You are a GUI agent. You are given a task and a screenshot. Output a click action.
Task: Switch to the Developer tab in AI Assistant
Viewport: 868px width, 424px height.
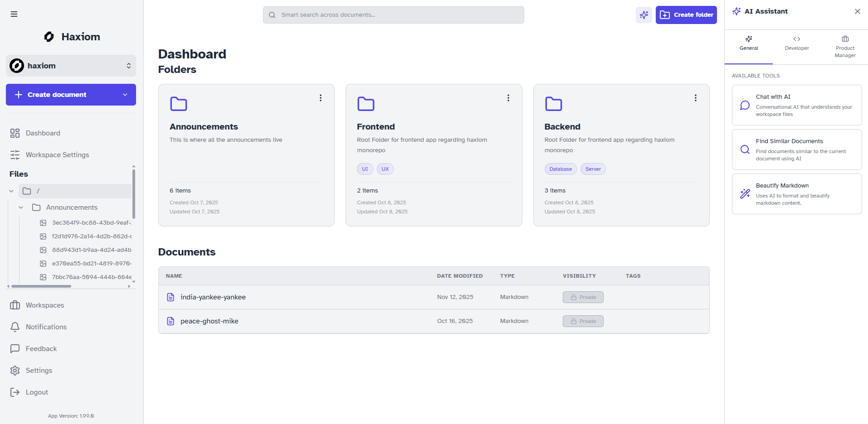pyautogui.click(x=796, y=43)
